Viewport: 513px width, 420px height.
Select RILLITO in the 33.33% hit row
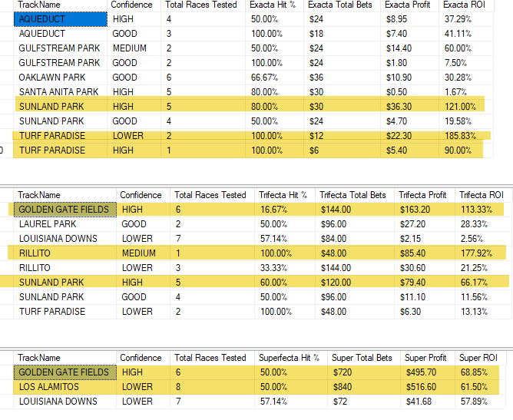click(65, 268)
